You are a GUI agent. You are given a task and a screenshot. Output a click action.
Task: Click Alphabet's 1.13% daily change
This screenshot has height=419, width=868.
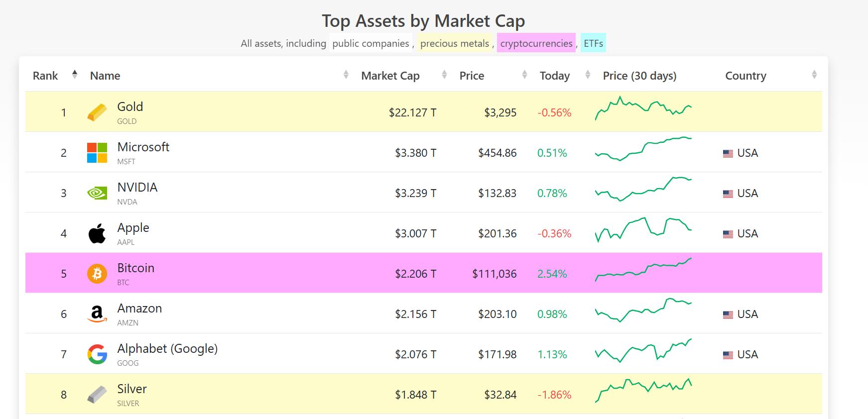(x=552, y=354)
